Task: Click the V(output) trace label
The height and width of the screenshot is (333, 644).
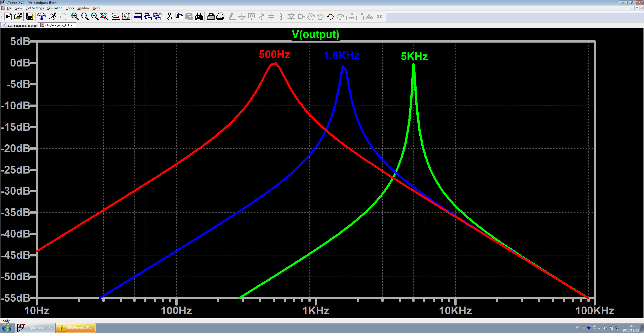Action: tap(315, 35)
